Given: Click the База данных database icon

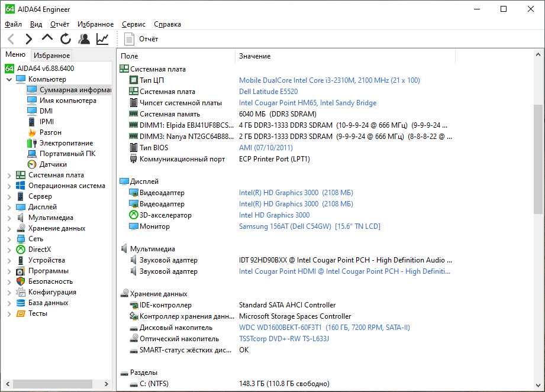Looking at the screenshot, I should [x=21, y=303].
